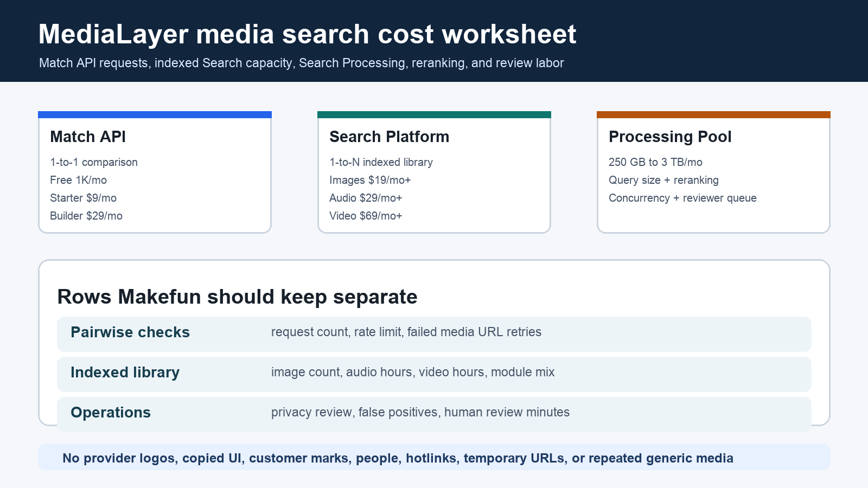Select the 'Operations' row label
The image size is (868, 488).
111,413
